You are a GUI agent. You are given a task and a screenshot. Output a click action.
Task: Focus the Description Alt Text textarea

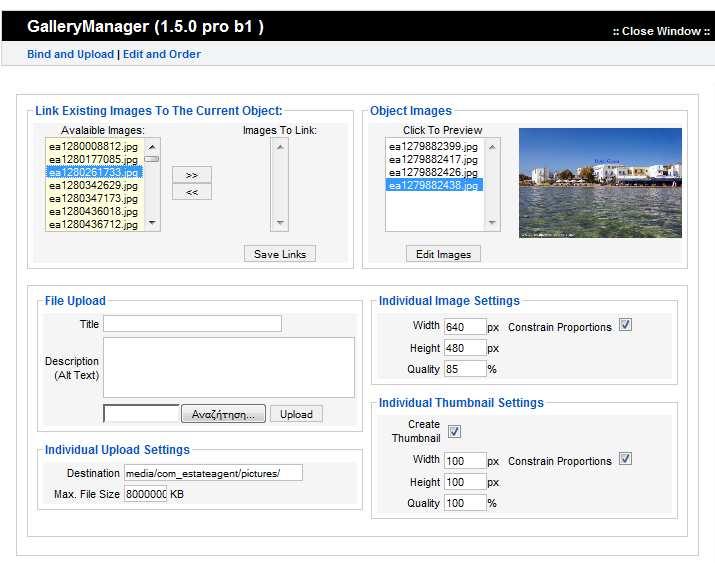tap(228, 367)
